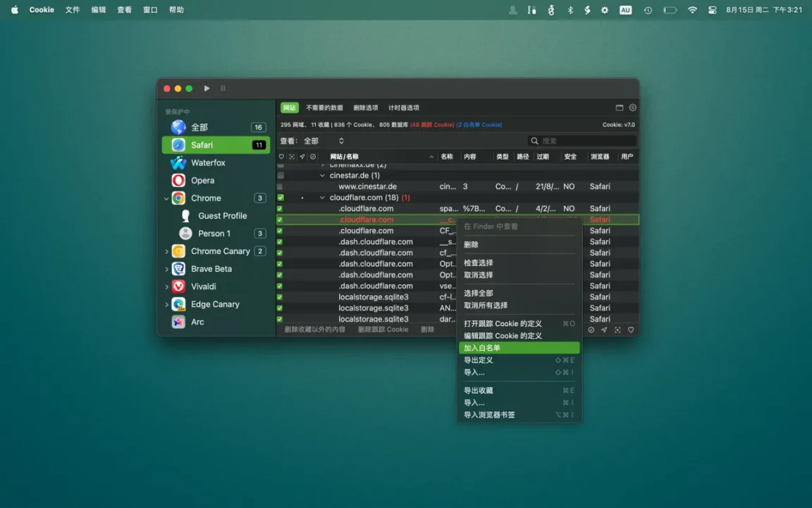The height and width of the screenshot is (508, 812).
Task: Expand the Brave Beta chevron
Action: [x=166, y=269]
